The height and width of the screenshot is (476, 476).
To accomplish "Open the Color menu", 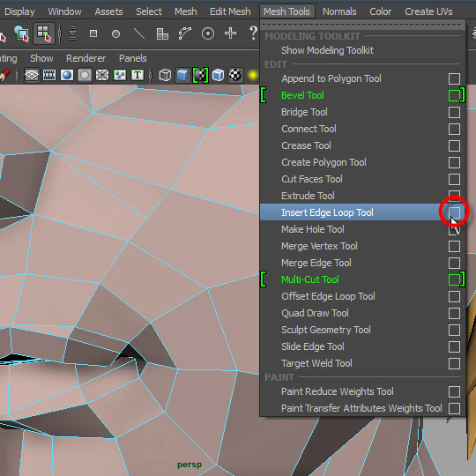I will 381,11.
